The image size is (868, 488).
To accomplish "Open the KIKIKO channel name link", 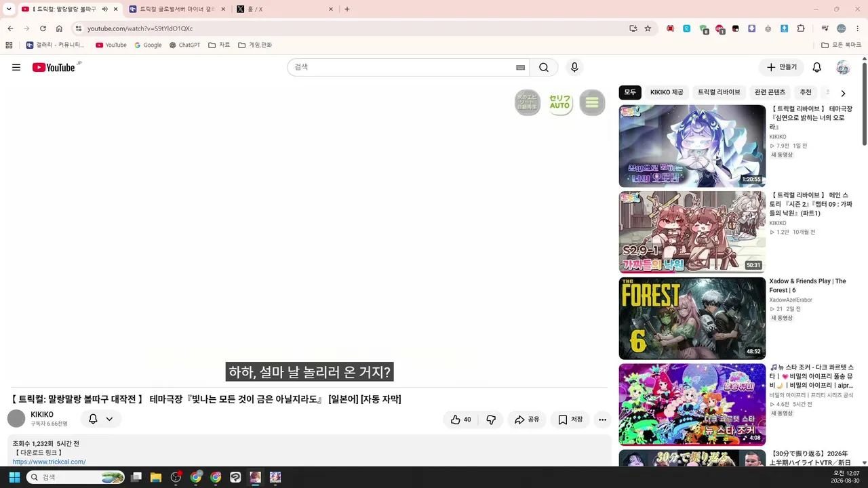I will 42,415.
